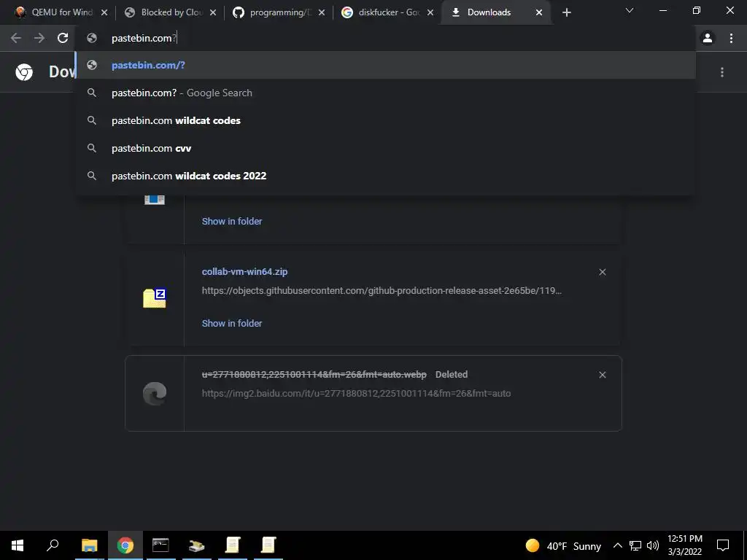Viewport: 747px width, 560px height.
Task: Select the pastebin.com/? URL suggestion
Action: pyautogui.click(x=385, y=65)
